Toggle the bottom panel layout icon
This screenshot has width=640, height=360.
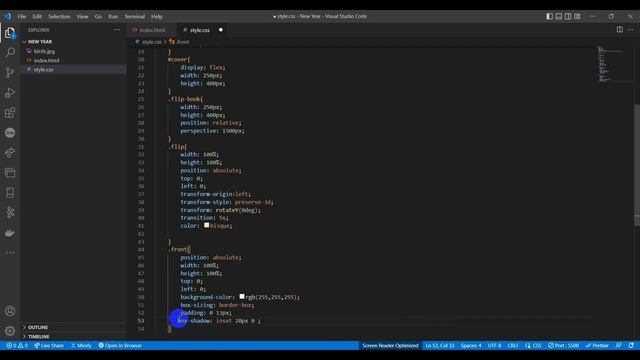559,16
